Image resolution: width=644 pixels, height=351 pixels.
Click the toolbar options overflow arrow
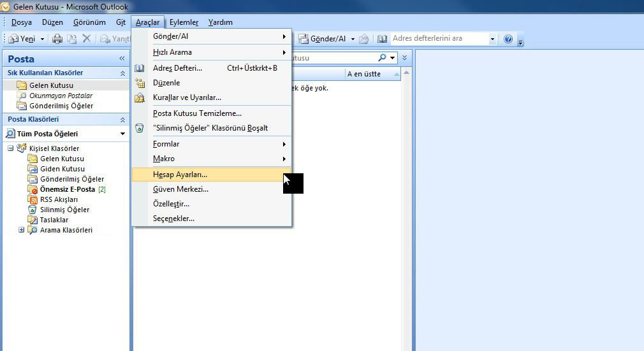click(x=520, y=41)
